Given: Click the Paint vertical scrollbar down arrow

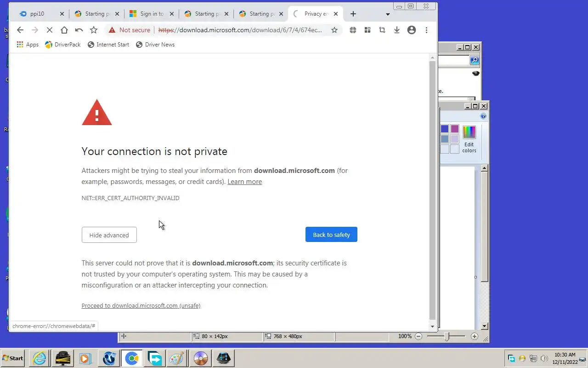Looking at the screenshot, I should (x=484, y=326).
